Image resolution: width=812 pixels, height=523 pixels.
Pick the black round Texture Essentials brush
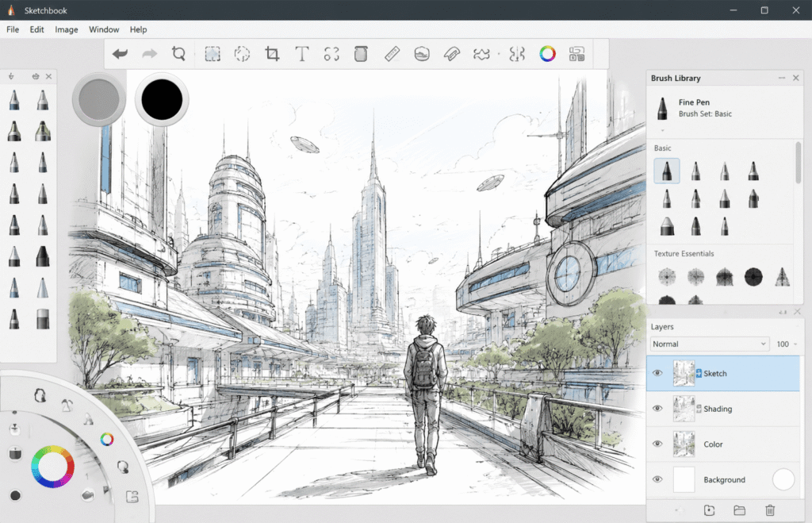753,277
